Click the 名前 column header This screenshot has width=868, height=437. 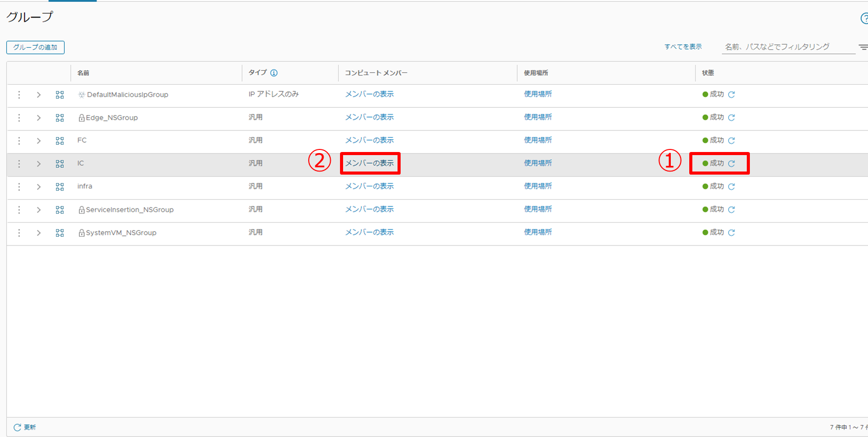point(83,73)
